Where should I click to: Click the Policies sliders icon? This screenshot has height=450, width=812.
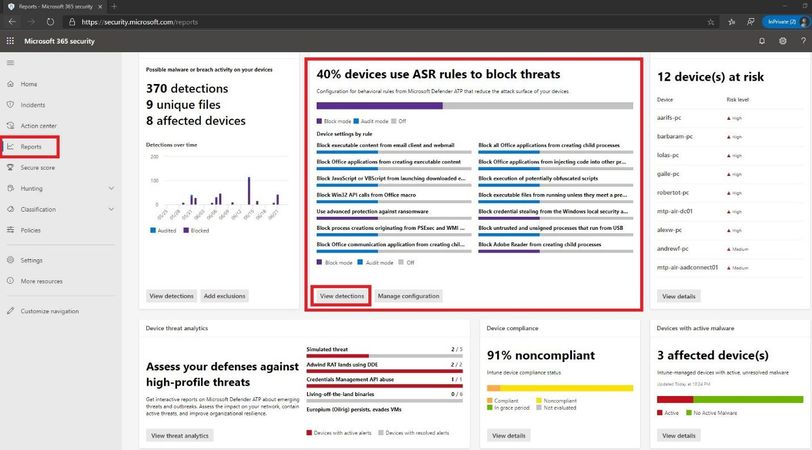pyautogui.click(x=10, y=230)
